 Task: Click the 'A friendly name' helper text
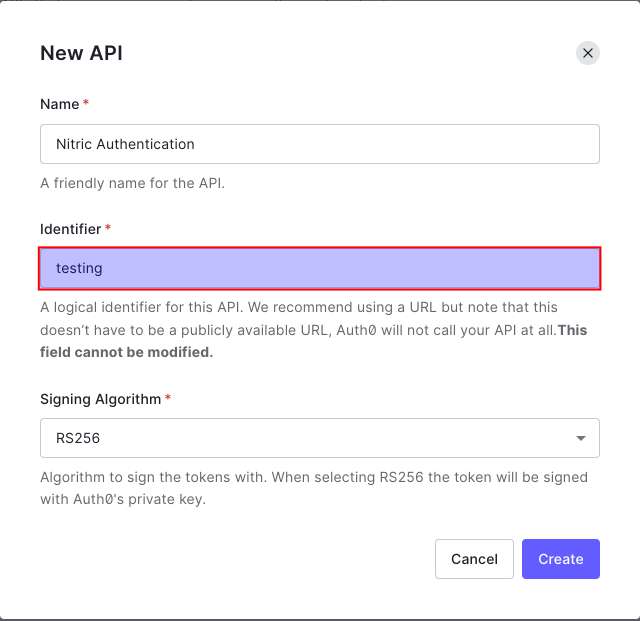pyautogui.click(x=132, y=183)
